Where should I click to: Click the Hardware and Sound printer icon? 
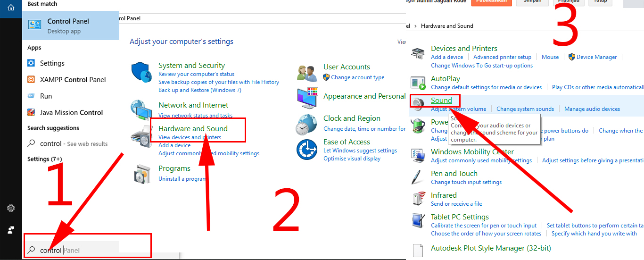click(140, 136)
